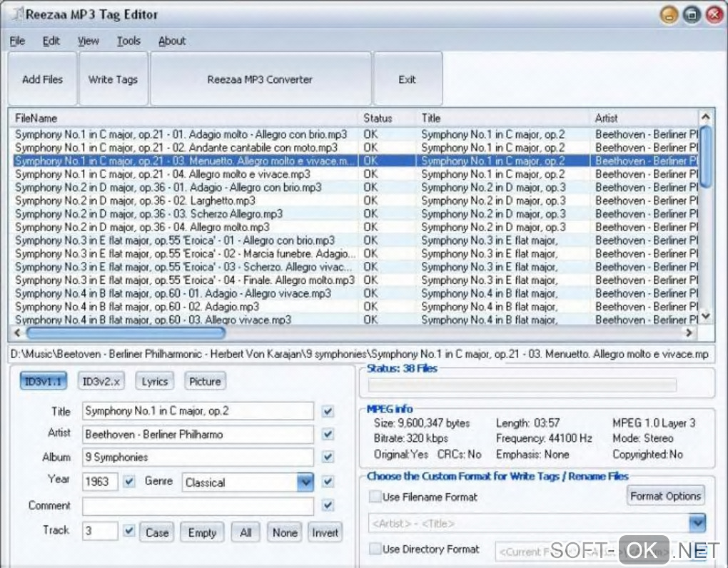Image resolution: width=728 pixels, height=568 pixels.
Task: Click the All button
Action: [246, 532]
